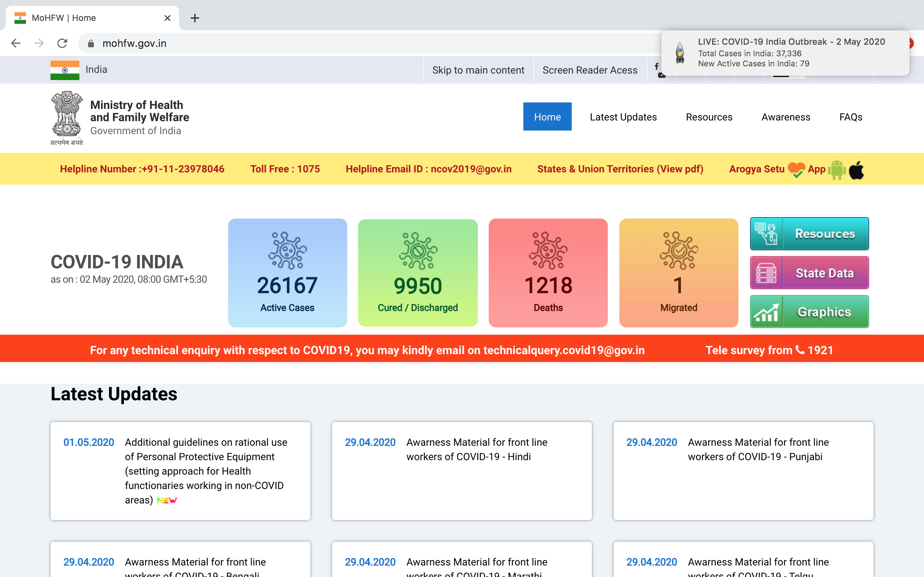This screenshot has width=924, height=577.
Task: Click the India flag icon
Action: pyautogui.click(x=65, y=70)
